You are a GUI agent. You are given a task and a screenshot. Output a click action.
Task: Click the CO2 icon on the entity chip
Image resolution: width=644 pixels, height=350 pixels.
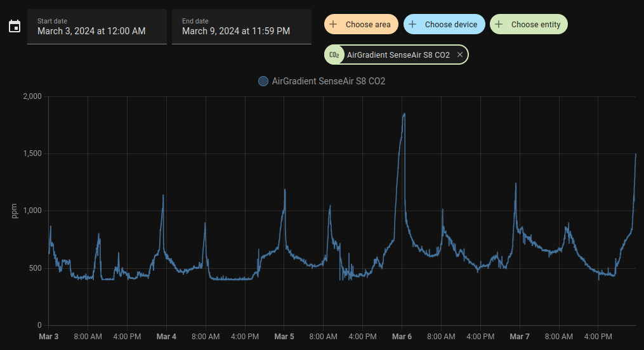pos(334,55)
